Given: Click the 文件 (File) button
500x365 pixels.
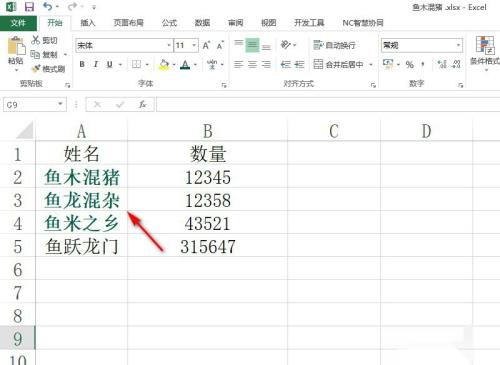Looking at the screenshot, I should [x=18, y=23].
